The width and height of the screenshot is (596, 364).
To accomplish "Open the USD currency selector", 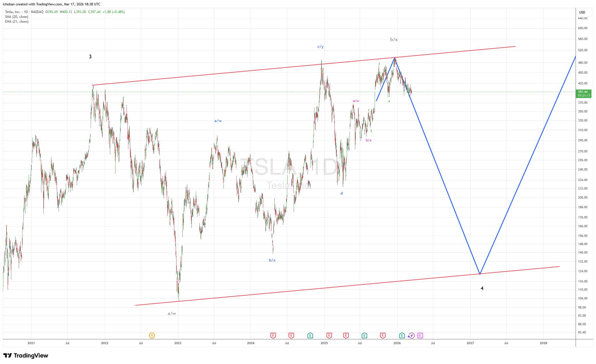I will click(582, 12).
